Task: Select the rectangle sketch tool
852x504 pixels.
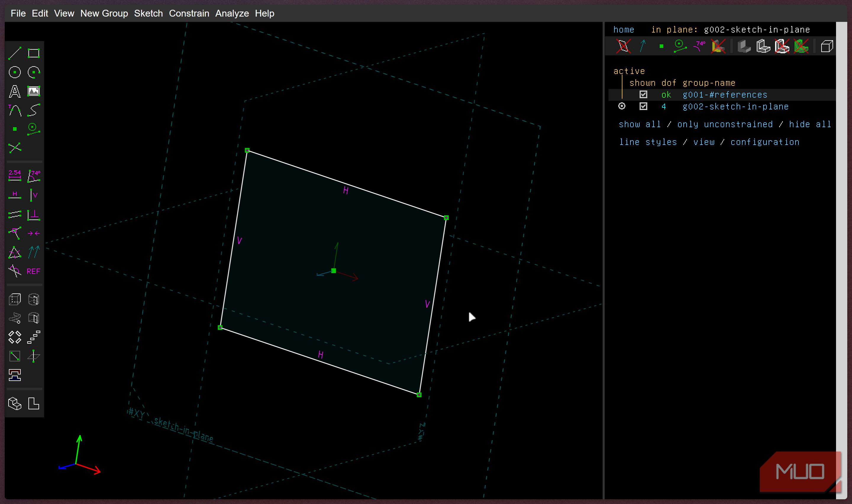Action: coord(34,53)
